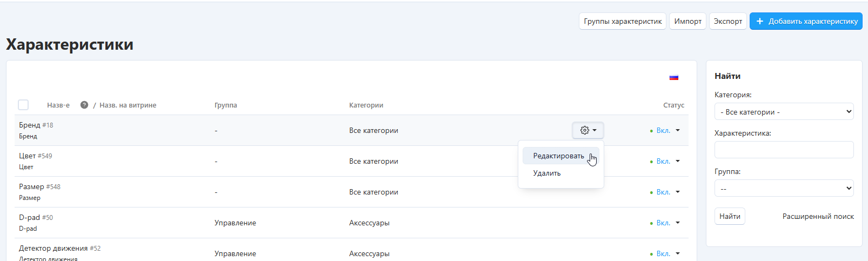
Task: Click the gear icon in Бренд row
Action: click(x=584, y=130)
